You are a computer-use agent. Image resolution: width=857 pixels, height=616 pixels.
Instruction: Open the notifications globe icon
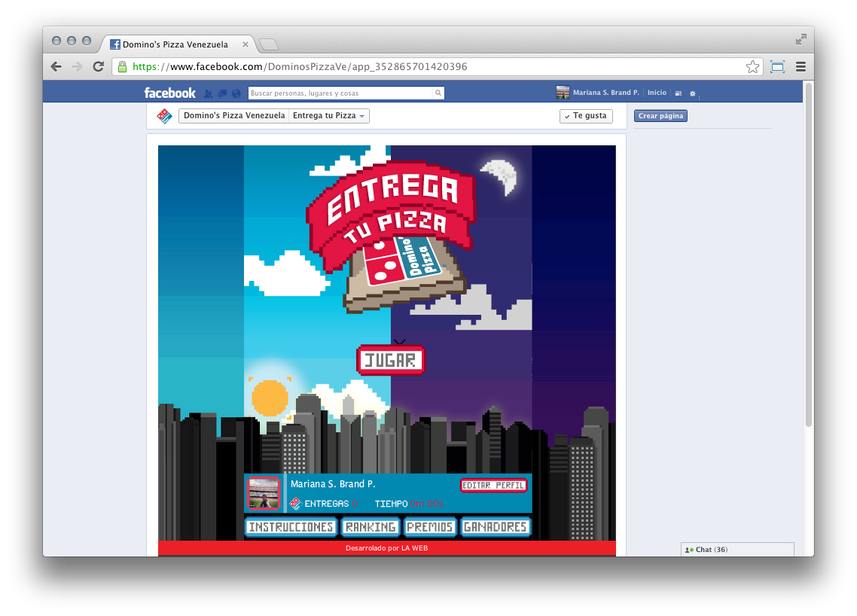coord(236,93)
